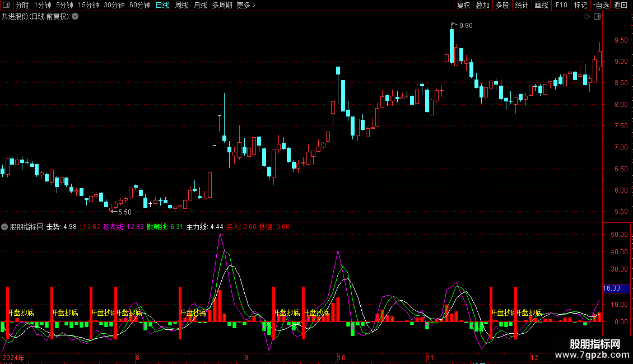Click the 5.50 low price label
The width and height of the screenshot is (633, 364).
125,212
